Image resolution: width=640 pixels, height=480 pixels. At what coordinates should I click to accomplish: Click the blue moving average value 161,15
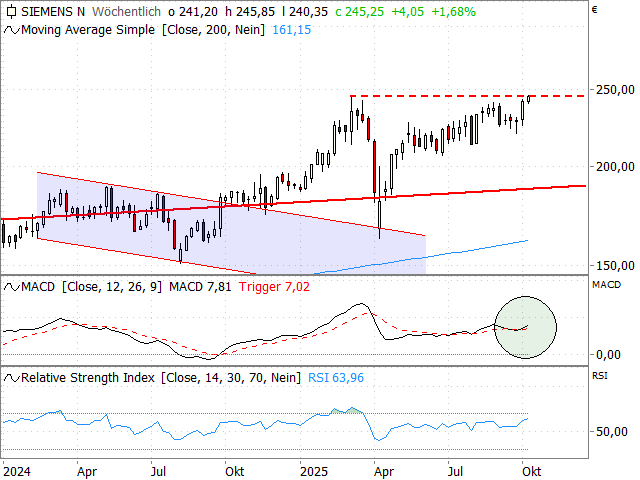[x=292, y=30]
